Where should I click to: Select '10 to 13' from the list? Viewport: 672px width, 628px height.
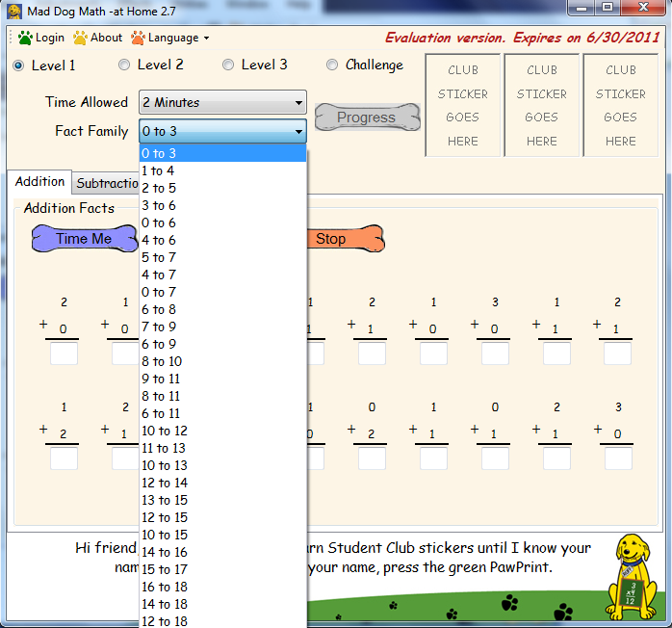(222, 465)
